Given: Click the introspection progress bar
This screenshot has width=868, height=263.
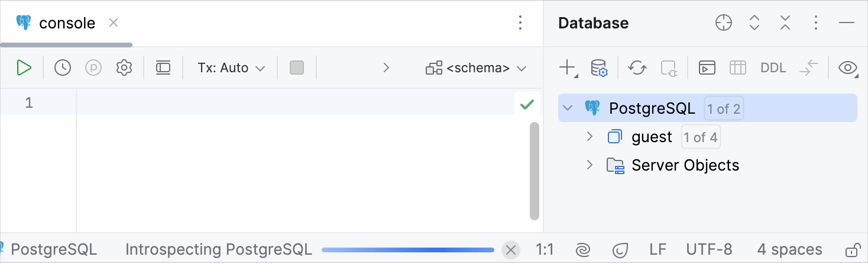Looking at the screenshot, I should (x=408, y=250).
